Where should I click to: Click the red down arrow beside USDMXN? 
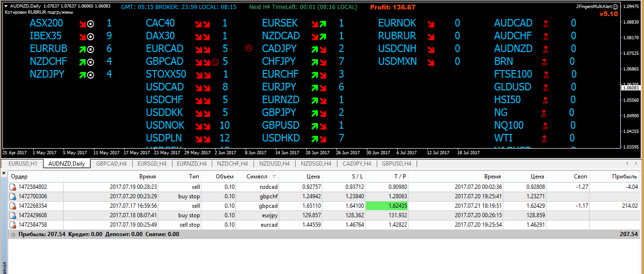point(431,62)
